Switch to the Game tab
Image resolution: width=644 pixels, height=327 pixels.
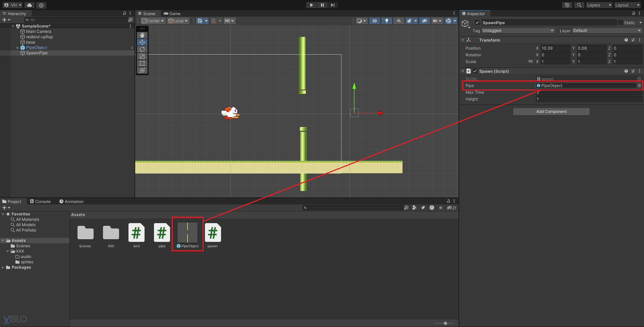coord(172,14)
